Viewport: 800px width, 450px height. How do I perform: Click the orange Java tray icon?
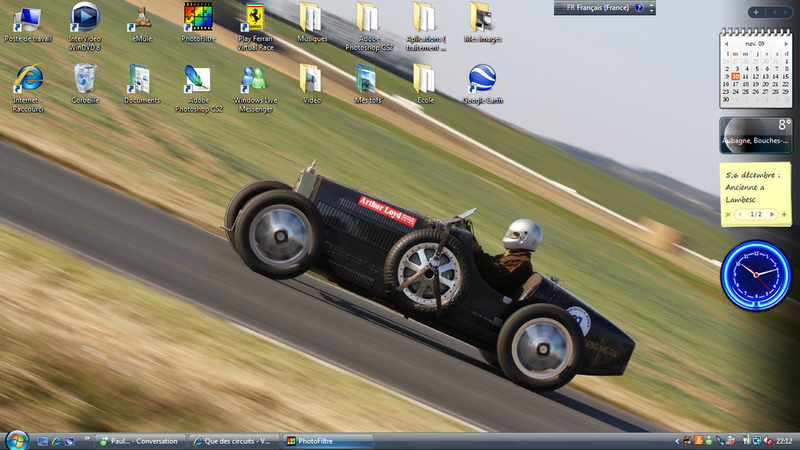pyautogui.click(x=698, y=440)
